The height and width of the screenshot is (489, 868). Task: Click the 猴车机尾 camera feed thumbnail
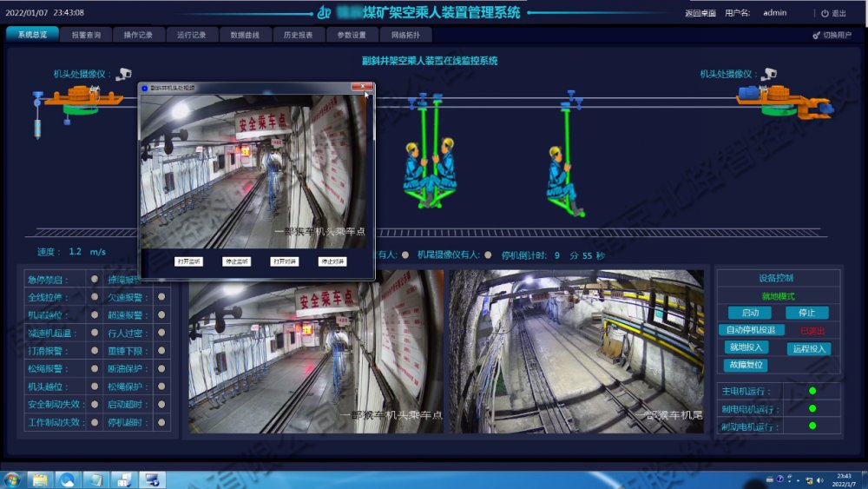coord(576,351)
